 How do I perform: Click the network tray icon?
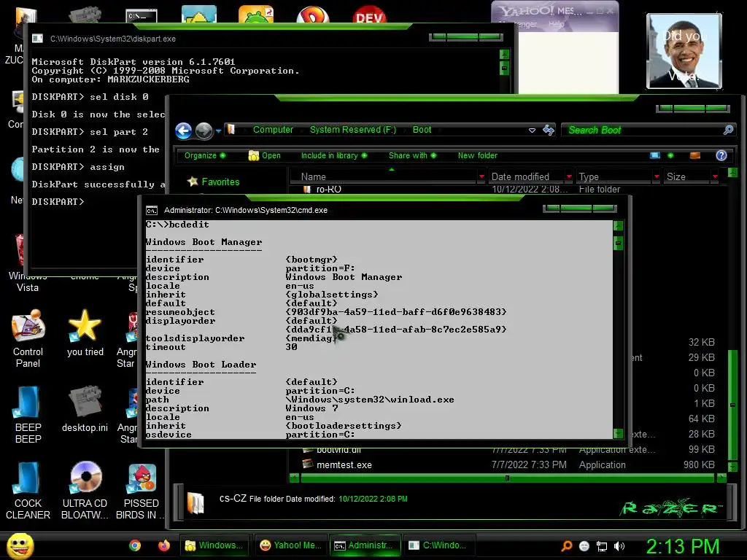click(602, 546)
